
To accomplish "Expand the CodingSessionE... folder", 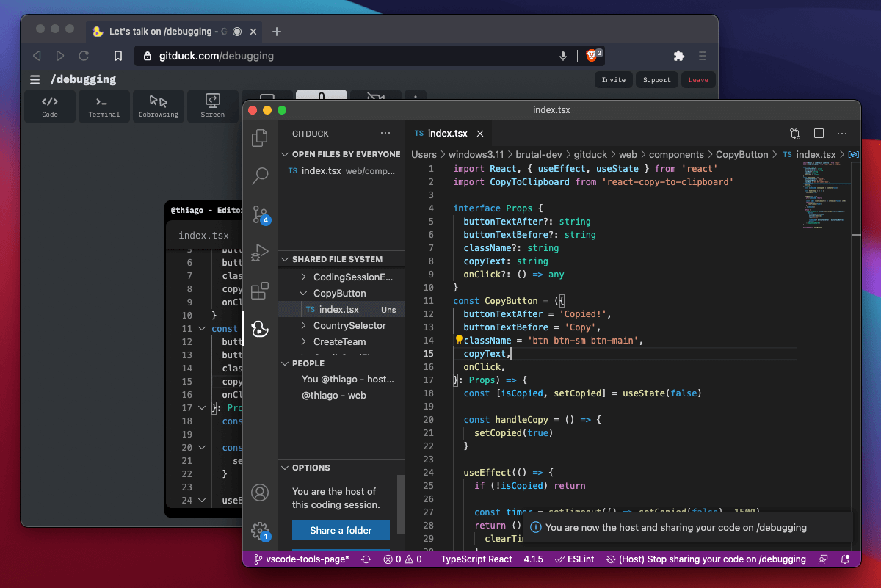I will coord(341,277).
